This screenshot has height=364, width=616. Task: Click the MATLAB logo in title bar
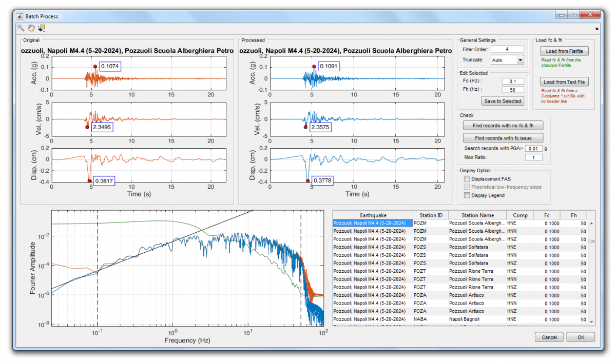(20, 16)
